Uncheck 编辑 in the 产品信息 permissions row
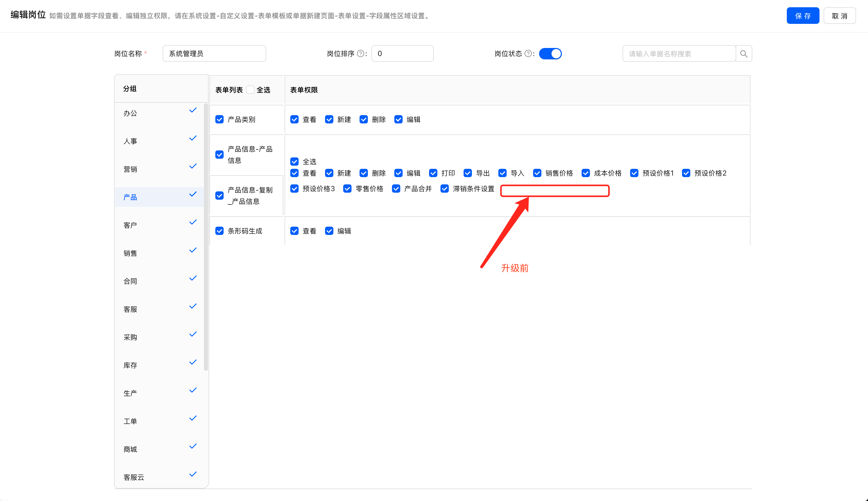The height and width of the screenshot is (501, 868). pyautogui.click(x=398, y=173)
